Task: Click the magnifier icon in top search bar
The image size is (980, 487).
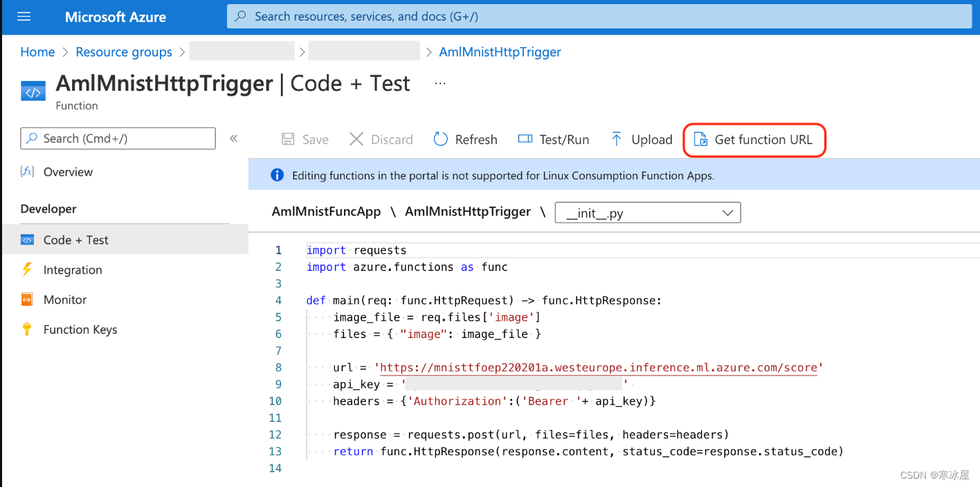Action: click(241, 17)
